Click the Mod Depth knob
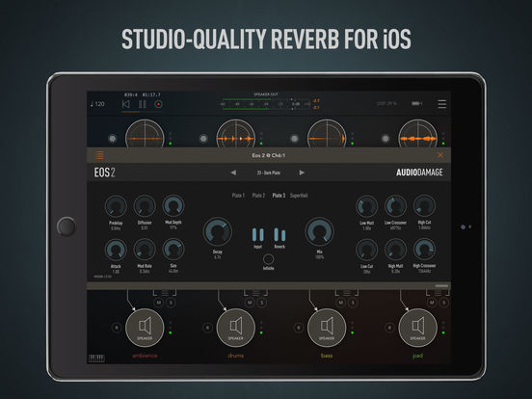This screenshot has width=532, height=399. [173, 205]
